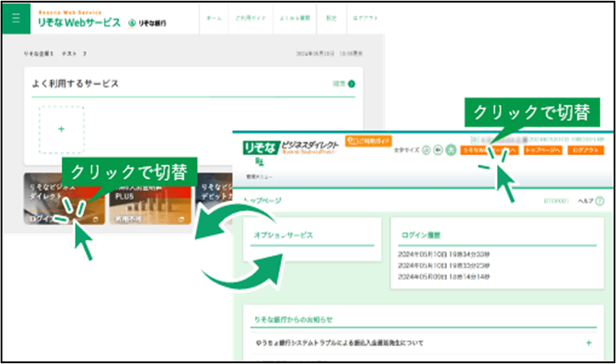Click the オプションサービス panel heading
Viewport: 616px width, 364px height.
pos(284,236)
